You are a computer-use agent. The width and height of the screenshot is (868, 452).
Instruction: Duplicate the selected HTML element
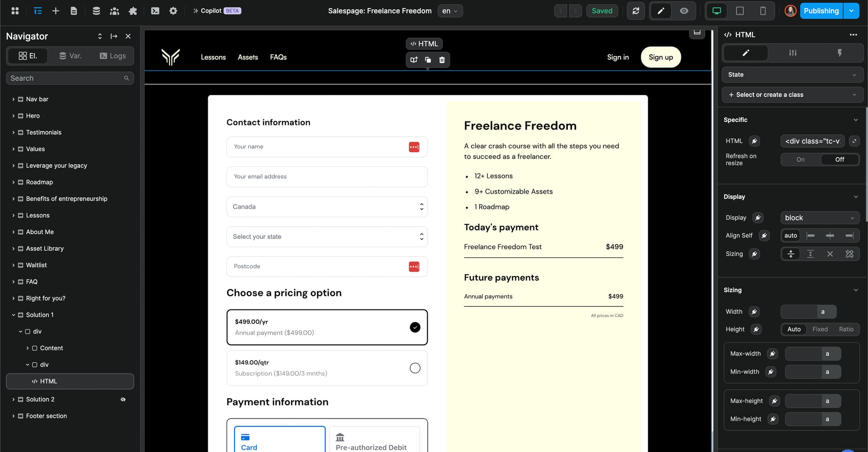[428, 60]
